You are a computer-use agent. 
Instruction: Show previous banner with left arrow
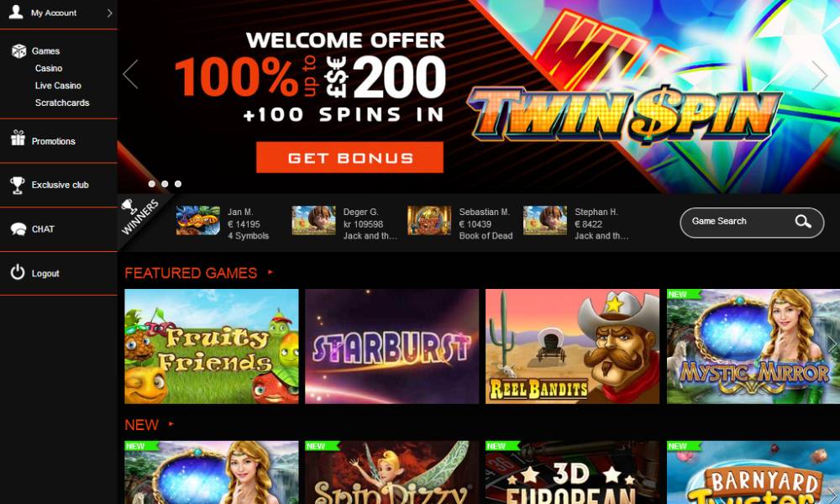coord(130,74)
